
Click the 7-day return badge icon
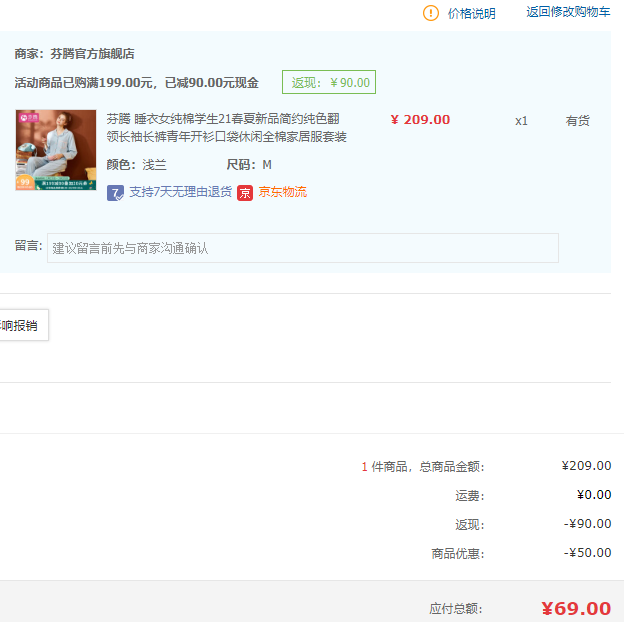coord(115,193)
